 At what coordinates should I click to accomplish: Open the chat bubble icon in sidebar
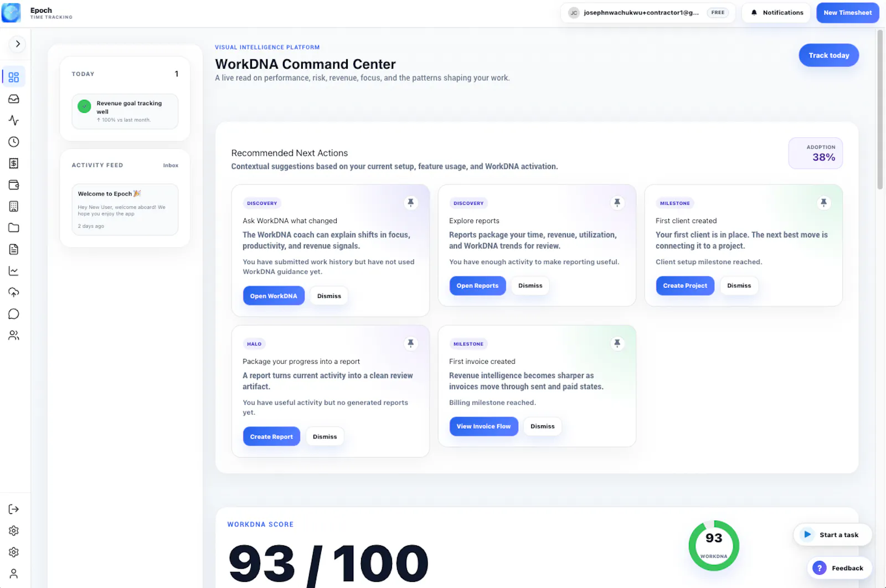(x=14, y=314)
